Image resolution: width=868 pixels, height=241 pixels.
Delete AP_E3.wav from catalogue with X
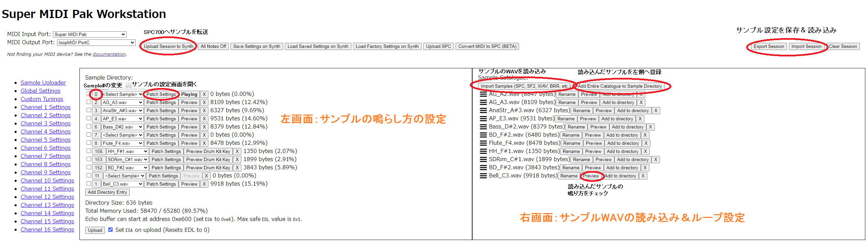[640, 119]
